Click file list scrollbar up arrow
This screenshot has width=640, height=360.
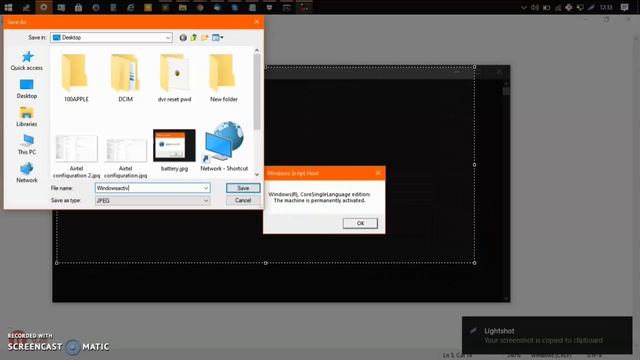[x=257, y=50]
